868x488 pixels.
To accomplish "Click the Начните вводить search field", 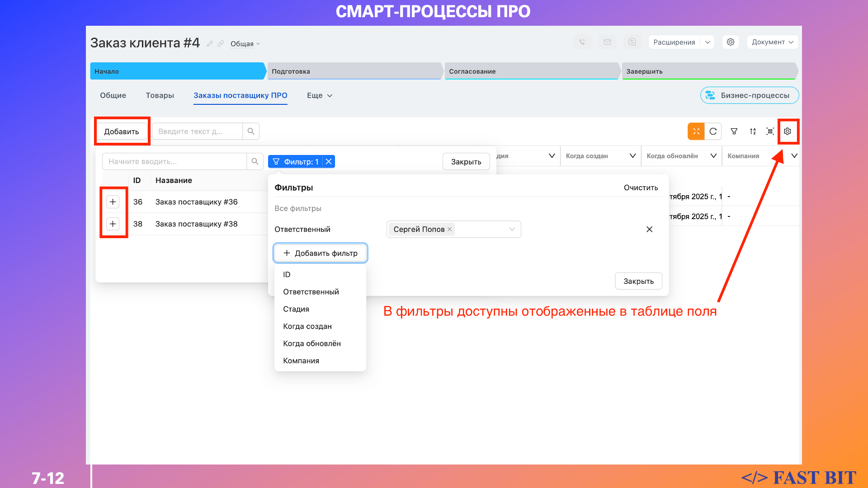I will (x=174, y=162).
